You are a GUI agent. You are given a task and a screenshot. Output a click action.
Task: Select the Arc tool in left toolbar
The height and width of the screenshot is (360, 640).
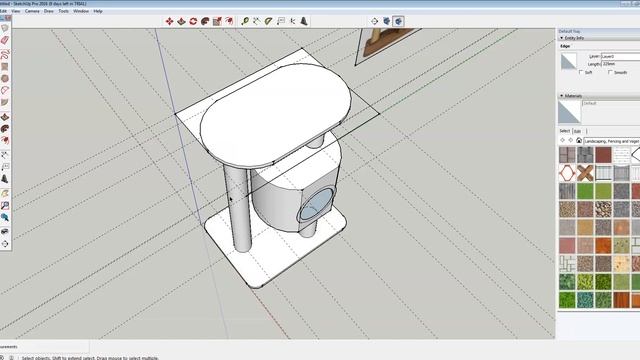pos(5,90)
